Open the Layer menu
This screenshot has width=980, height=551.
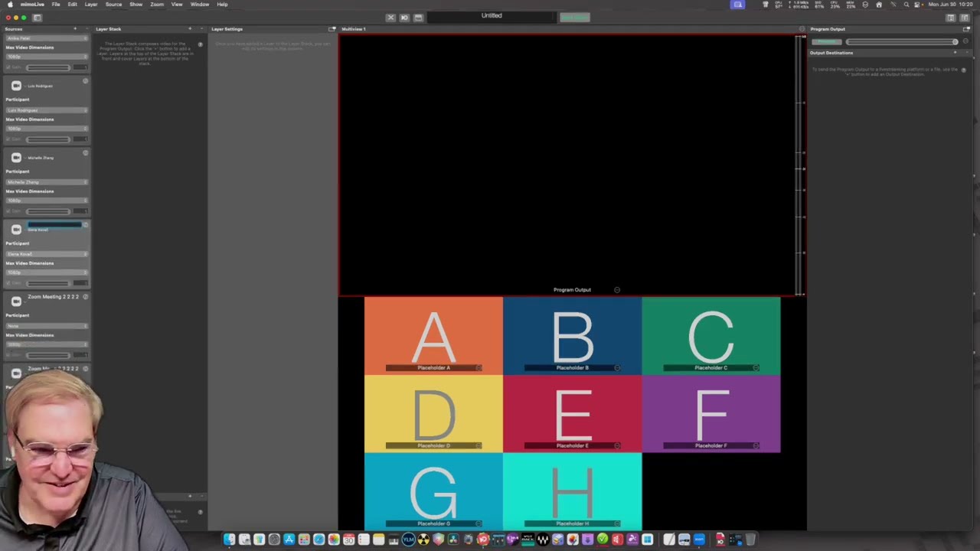click(91, 5)
